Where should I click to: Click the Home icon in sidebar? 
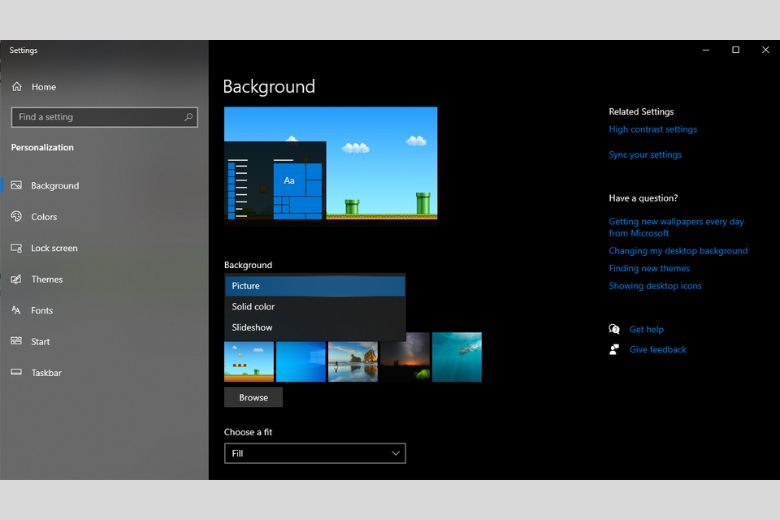pyautogui.click(x=17, y=87)
